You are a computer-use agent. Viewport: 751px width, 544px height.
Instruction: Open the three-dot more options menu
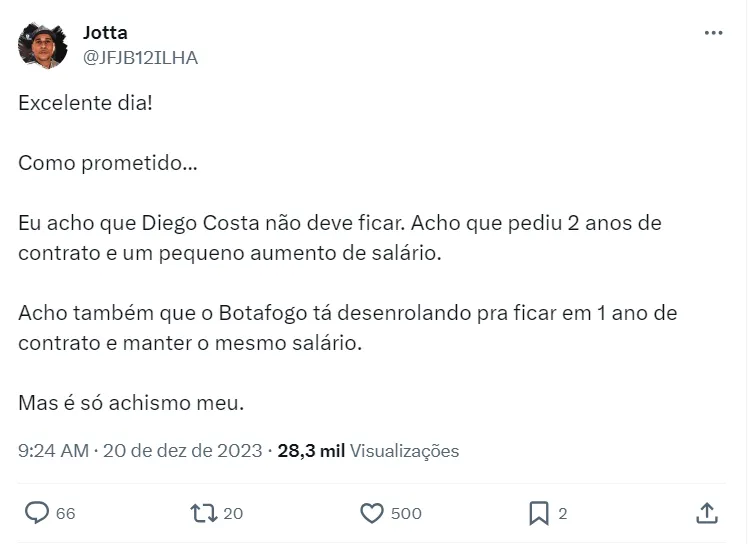point(713,33)
